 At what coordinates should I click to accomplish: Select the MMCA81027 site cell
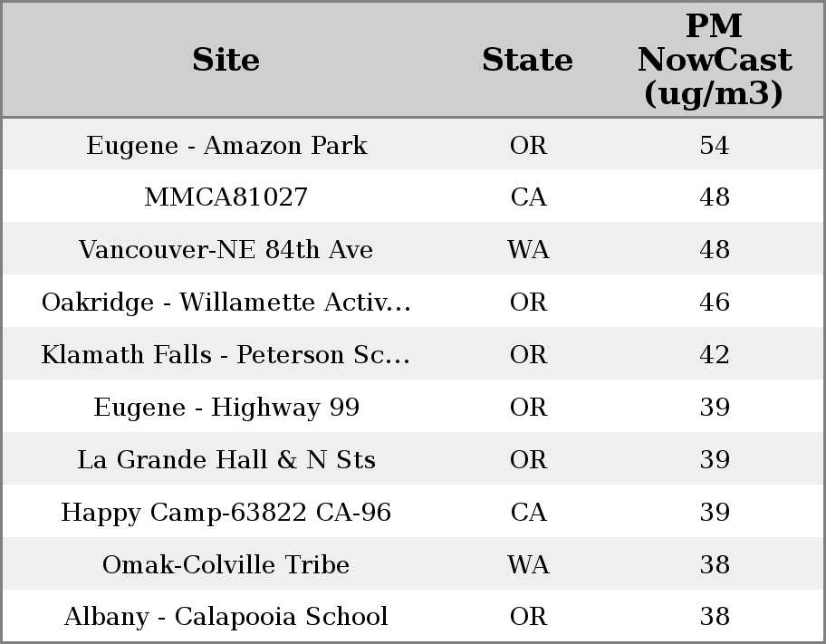coord(226,197)
